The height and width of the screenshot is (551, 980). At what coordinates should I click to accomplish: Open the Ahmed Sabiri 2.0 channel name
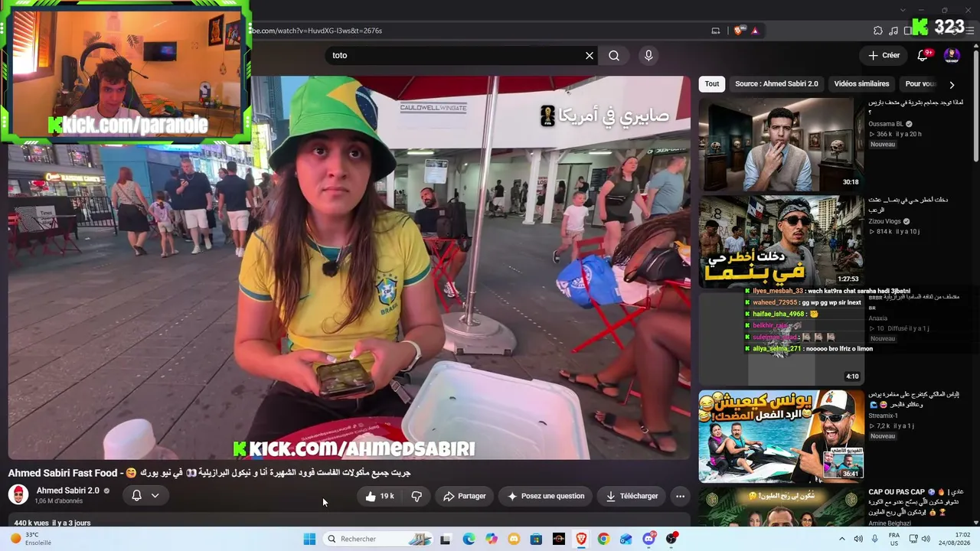[x=68, y=491]
